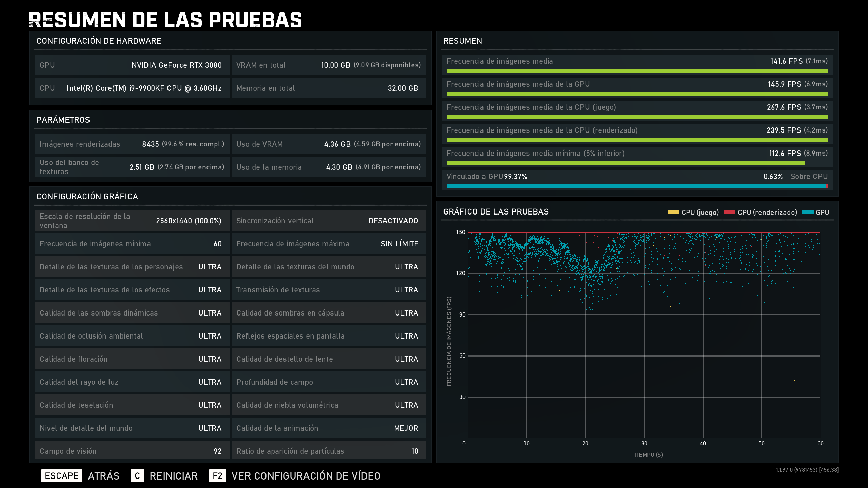
Task: Click the CONFIGURACIÓN DE HARDWARE section header
Action: pyautogui.click(x=99, y=41)
